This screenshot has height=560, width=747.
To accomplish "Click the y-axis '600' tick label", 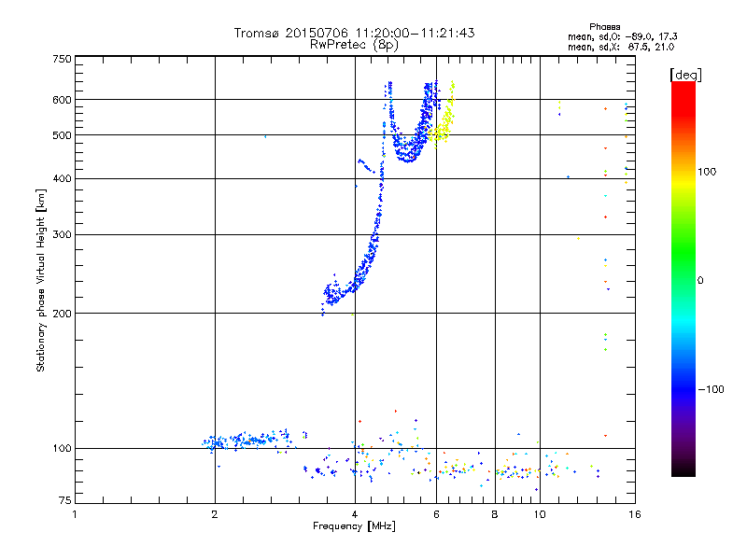I will pos(62,100).
